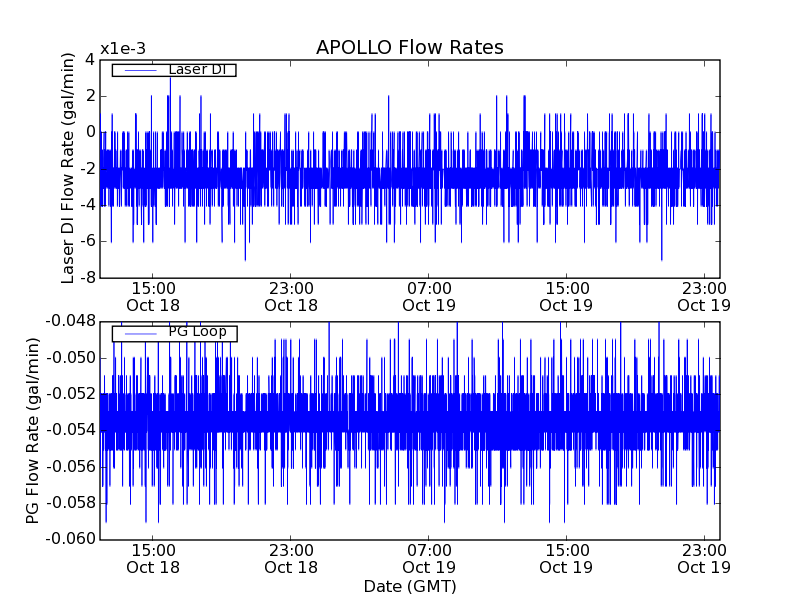This screenshot has width=800, height=600.
Task: Click the 15:00 Oct 18 tick on the bottom plot
Action: point(153,558)
